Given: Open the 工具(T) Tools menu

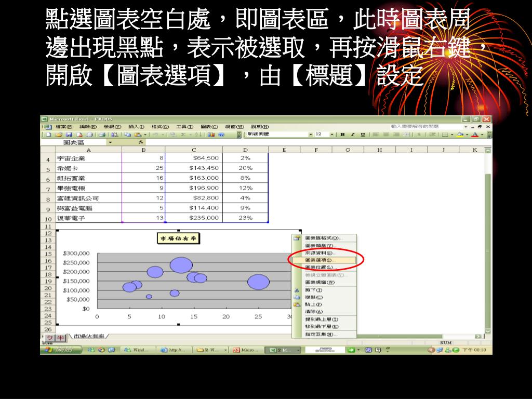Looking at the screenshot, I should (184, 127).
